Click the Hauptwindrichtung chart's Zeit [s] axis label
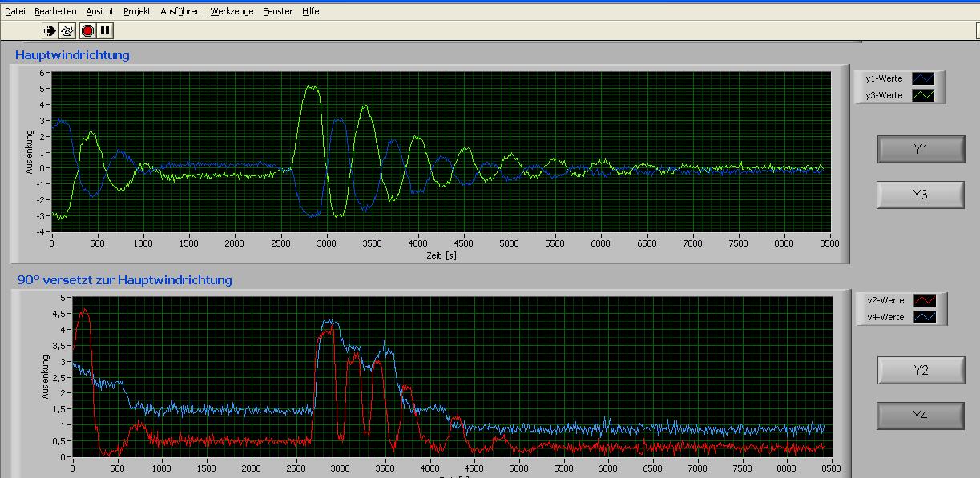Screen dimensions: 980x478 441,255
